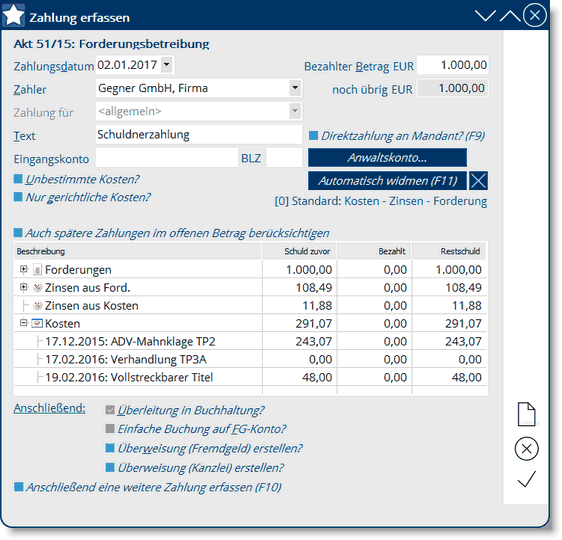This screenshot has height=540, width=562.
Task: Click the star icon in title bar
Action: (13, 15)
